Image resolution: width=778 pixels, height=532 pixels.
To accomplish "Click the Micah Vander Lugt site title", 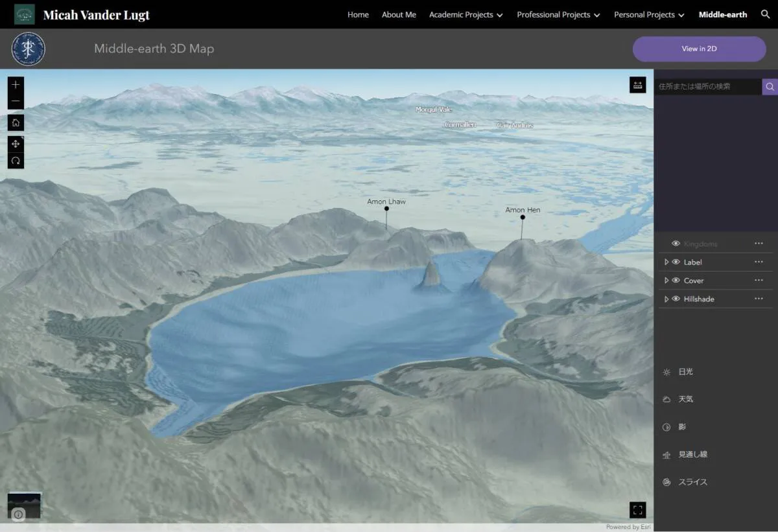I will coord(96,15).
